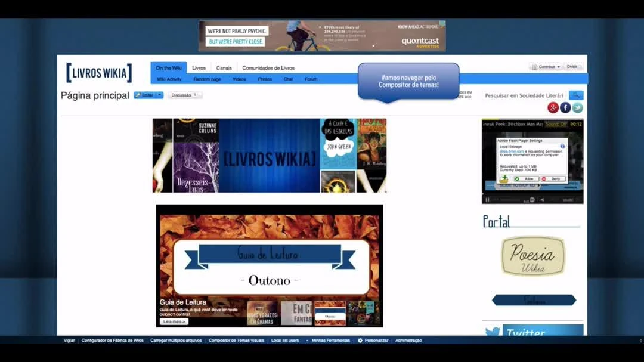This screenshot has height=362, width=644.
Task: Select the Twitter icon near the search bar
Action: (x=577, y=107)
